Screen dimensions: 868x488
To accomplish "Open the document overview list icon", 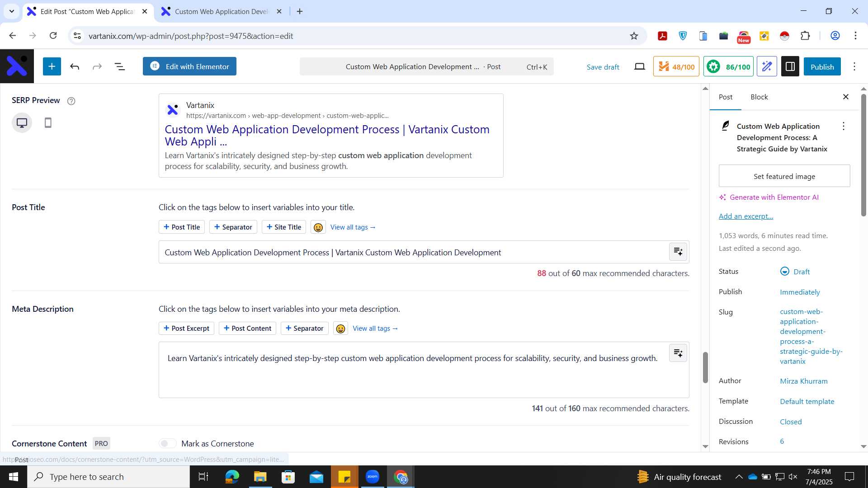I will (x=119, y=67).
